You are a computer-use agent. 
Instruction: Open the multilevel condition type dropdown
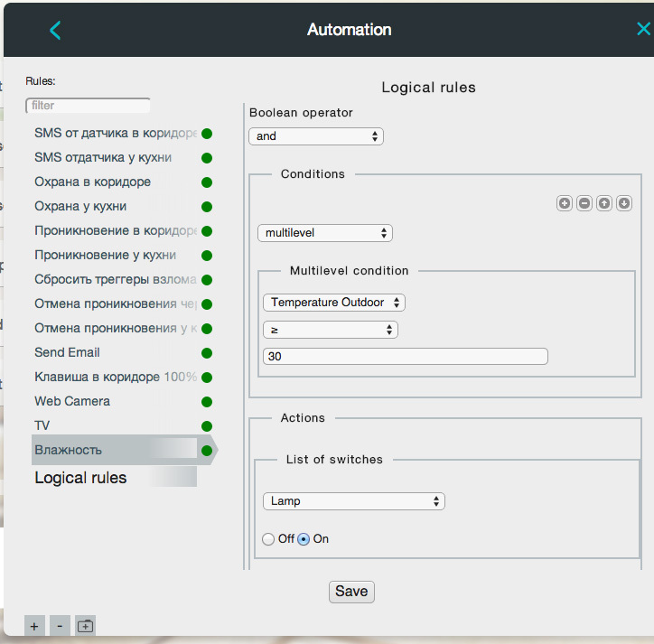[x=325, y=233]
